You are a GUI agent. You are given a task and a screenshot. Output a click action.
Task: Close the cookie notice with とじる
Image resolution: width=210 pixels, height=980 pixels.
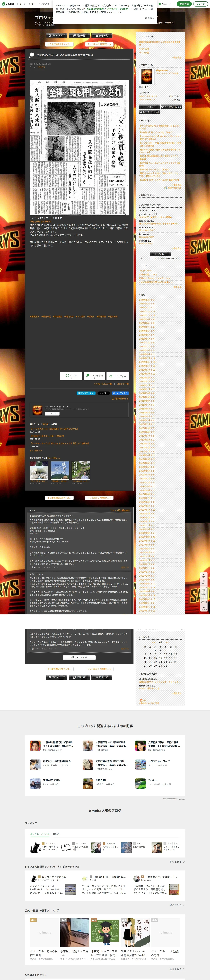click(x=149, y=18)
